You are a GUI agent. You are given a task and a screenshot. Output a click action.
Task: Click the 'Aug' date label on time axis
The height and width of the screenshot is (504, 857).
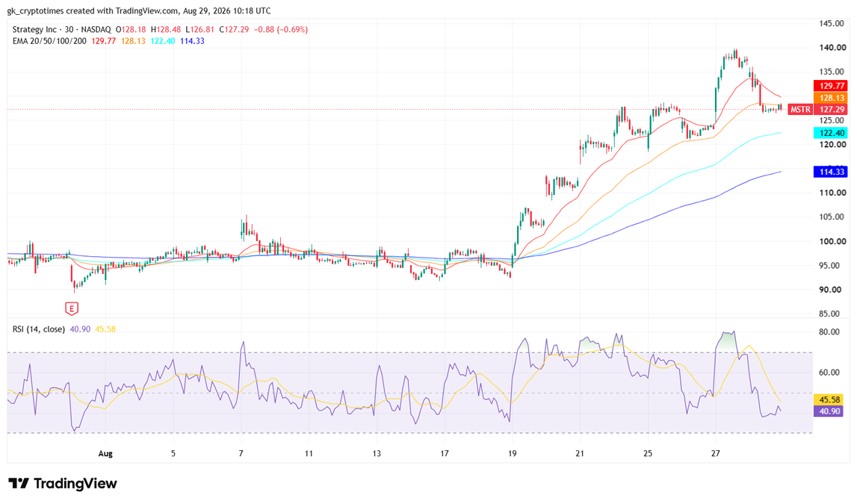105,453
